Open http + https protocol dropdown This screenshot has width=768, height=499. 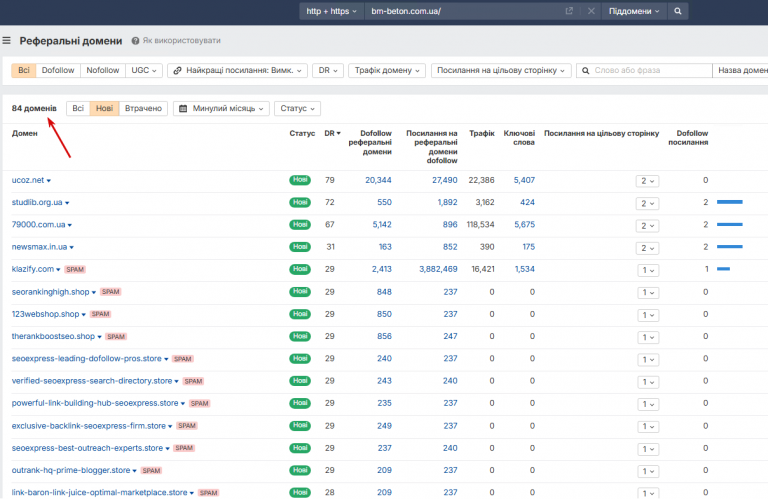tap(331, 11)
